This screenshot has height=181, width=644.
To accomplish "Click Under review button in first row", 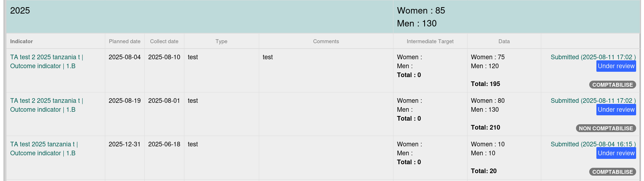I will pos(616,66).
